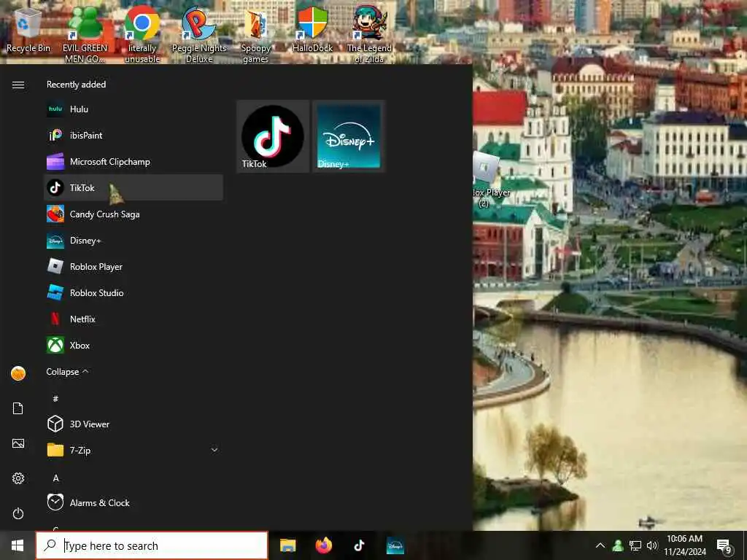Click the Power button in Start sidebar
This screenshot has width=747, height=560.
coord(18,513)
